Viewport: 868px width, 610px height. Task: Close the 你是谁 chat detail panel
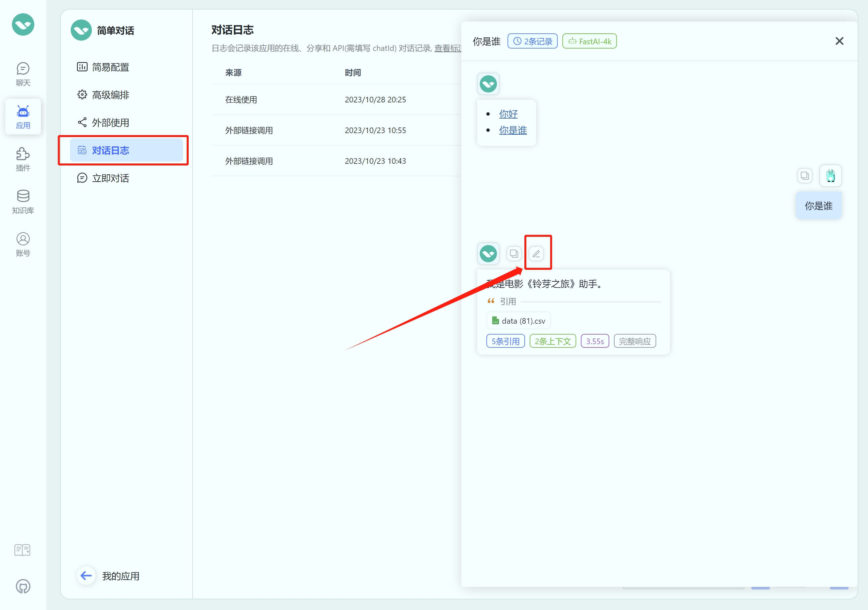point(839,41)
